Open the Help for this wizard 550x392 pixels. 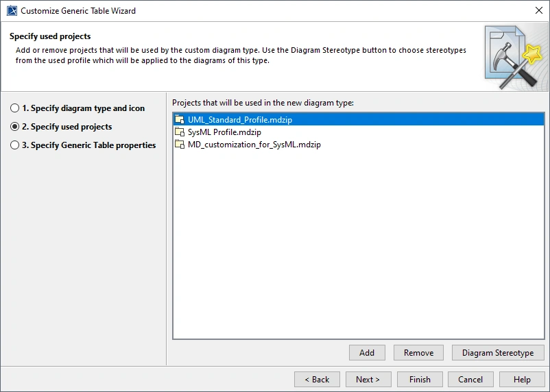point(522,379)
